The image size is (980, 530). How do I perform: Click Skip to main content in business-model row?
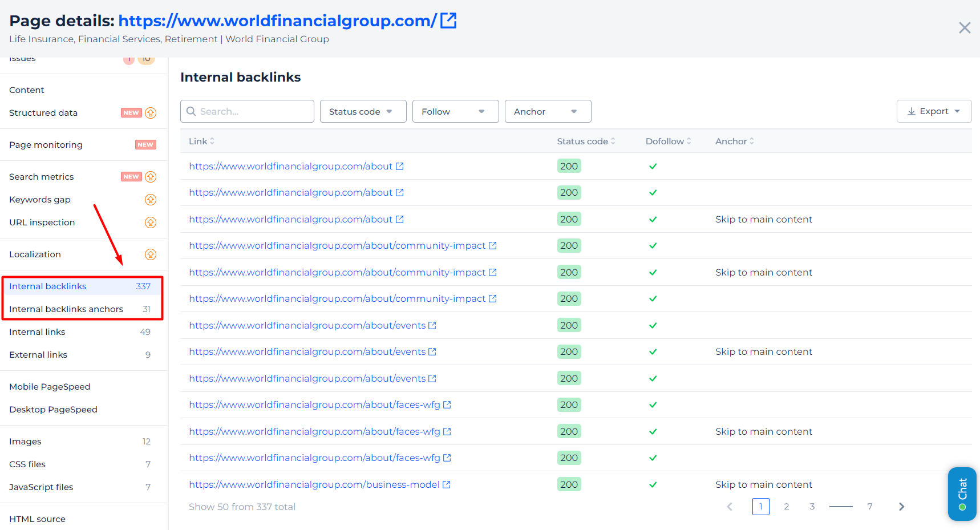(x=764, y=484)
